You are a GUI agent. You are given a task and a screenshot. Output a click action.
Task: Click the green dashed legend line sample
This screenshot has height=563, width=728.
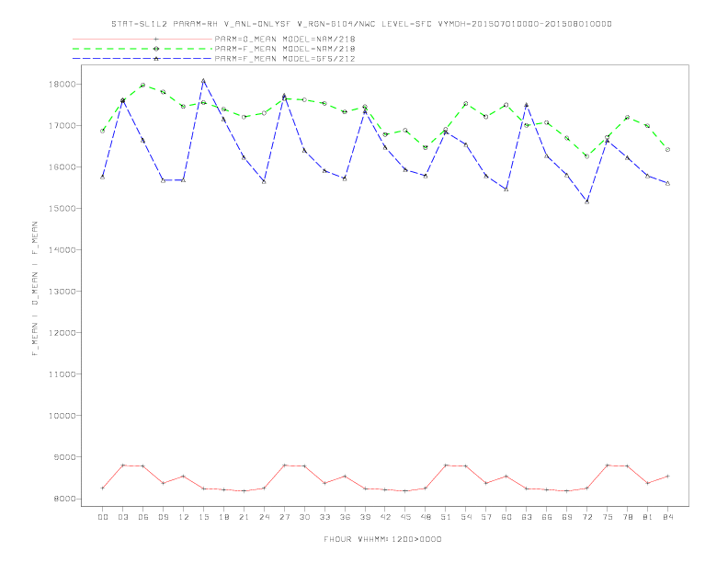coord(142,49)
